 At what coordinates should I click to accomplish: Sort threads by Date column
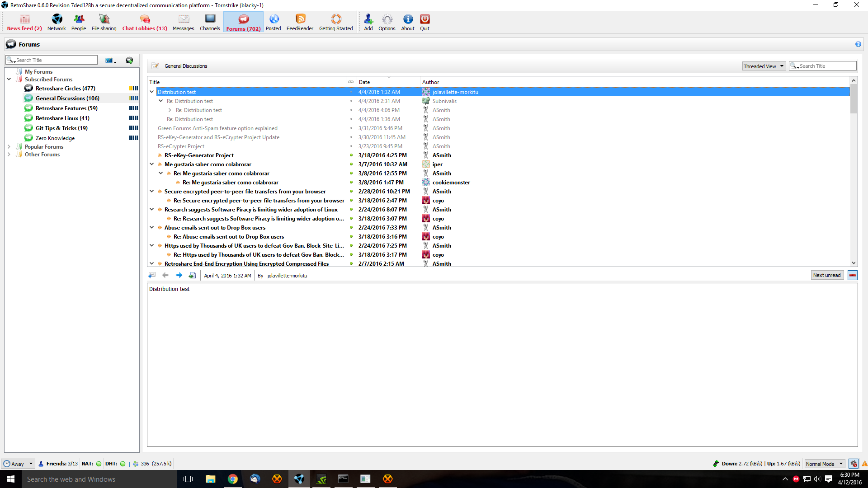point(388,82)
